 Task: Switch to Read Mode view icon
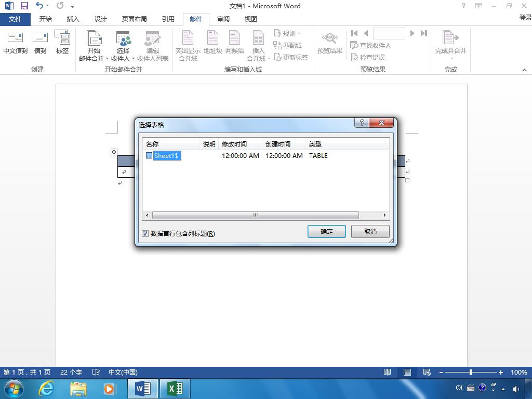[387, 372]
